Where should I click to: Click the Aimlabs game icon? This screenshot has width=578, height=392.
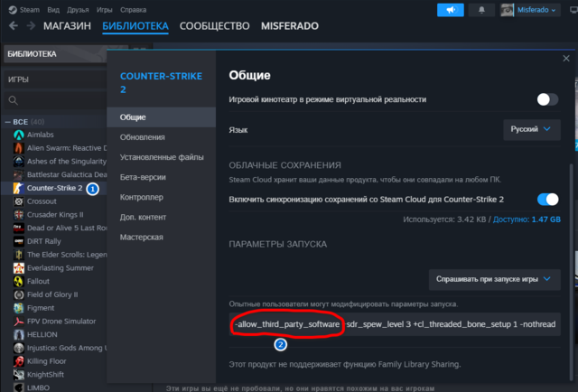coord(19,135)
